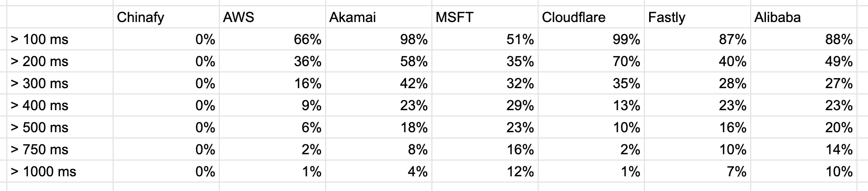Select MSFT 51% cell
Image resolution: width=868 pixels, height=191 pixels.
(x=485, y=39)
